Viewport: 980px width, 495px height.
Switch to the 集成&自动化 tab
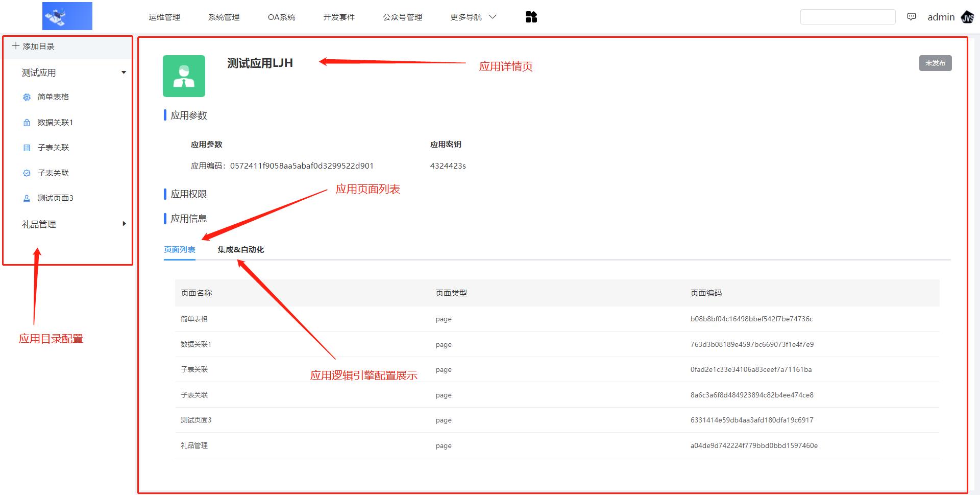click(x=241, y=249)
